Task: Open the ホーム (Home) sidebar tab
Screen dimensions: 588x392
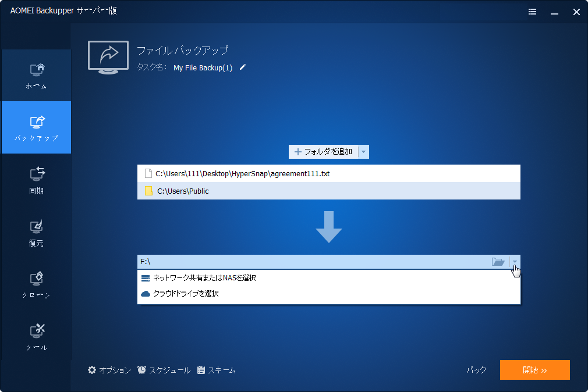Action: (36, 76)
